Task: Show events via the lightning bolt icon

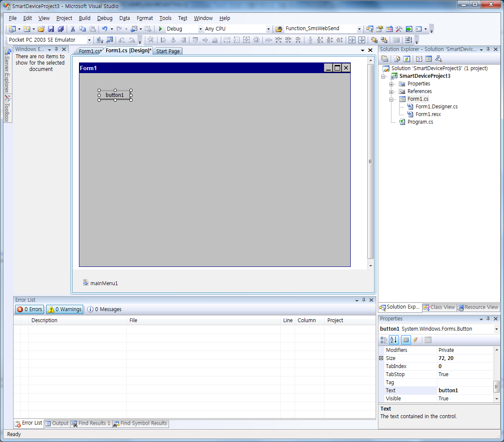Action: pos(416,340)
